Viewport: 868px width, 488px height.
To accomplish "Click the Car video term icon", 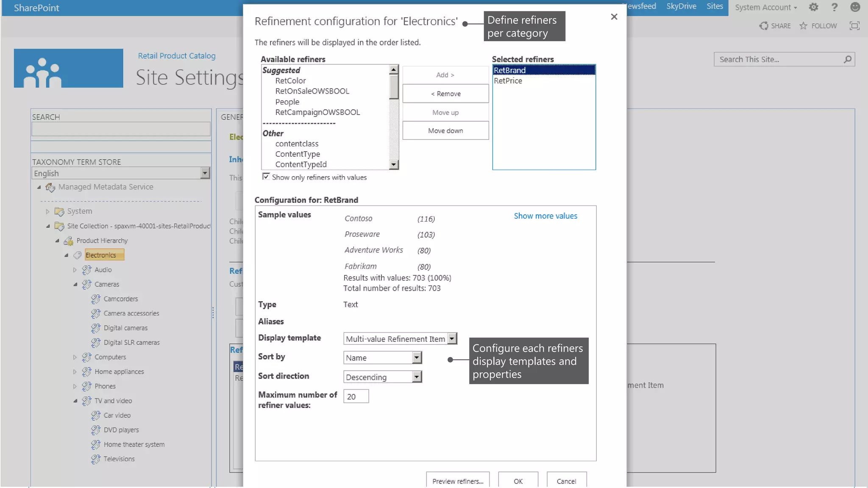I will pos(95,416).
